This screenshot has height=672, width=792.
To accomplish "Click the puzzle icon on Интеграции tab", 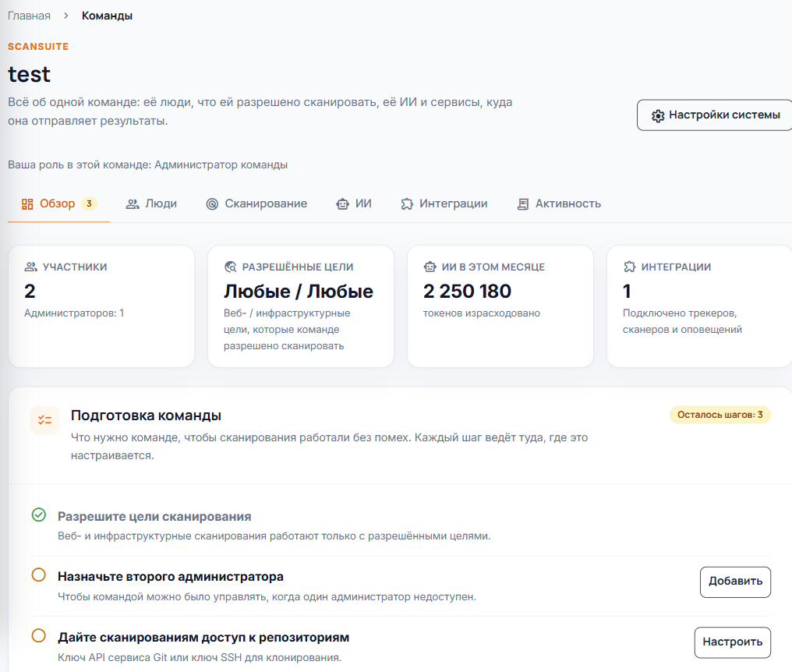I will tap(407, 204).
